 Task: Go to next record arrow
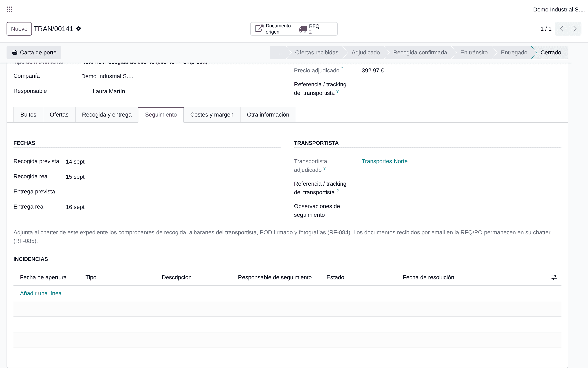(x=575, y=29)
